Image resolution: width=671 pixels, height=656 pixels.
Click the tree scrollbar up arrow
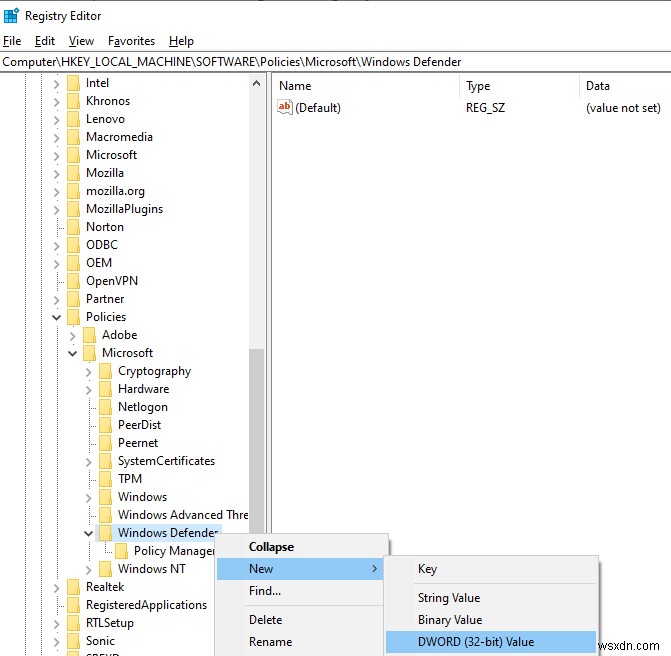pos(256,83)
